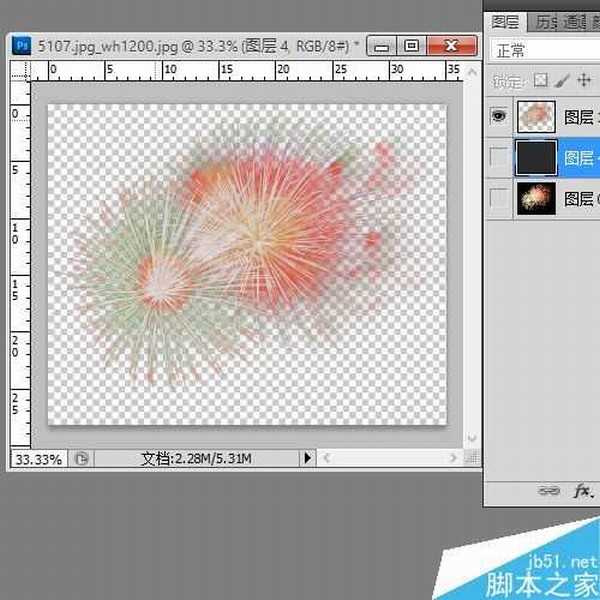Click the 33.33% zoom level field
This screenshot has height=600, width=600.
pos(37,458)
